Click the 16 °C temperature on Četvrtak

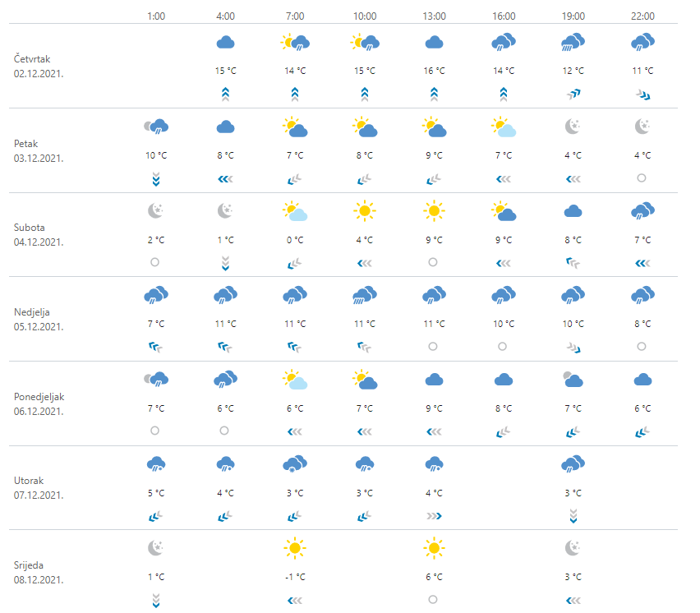(x=434, y=71)
